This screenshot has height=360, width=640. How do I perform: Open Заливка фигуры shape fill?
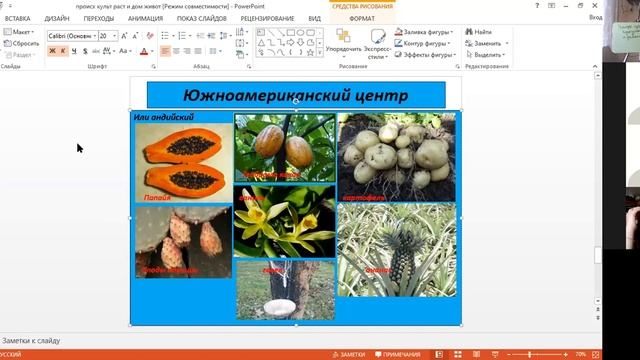tap(424, 32)
